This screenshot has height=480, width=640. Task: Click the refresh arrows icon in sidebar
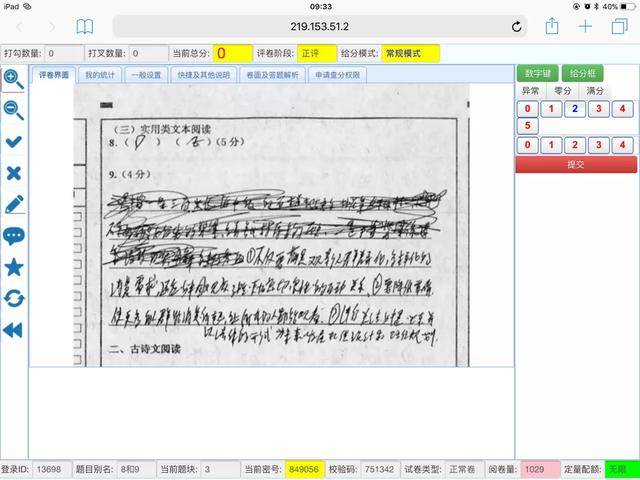coord(14,298)
